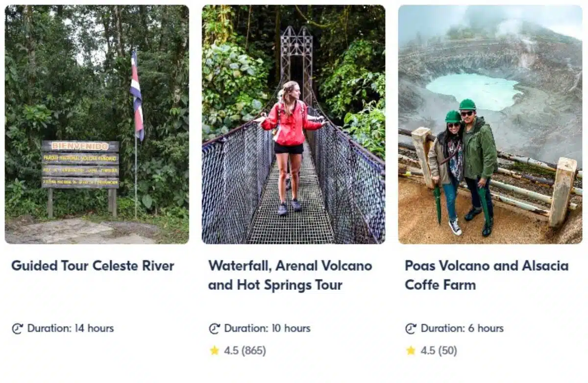Image resolution: width=588 pixels, height=383 pixels.
Task: Open Waterfall, Arenal Volcano and Hot Springs Tour
Action: point(290,275)
